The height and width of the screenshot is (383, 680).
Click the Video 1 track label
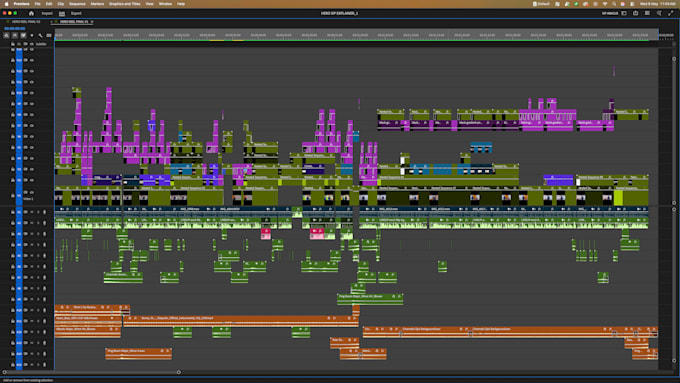[28, 199]
